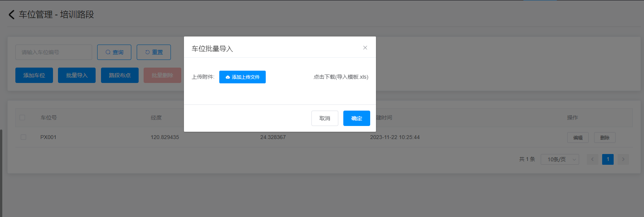The height and width of the screenshot is (217, 644).
Task: Click the cloud upload icon in 添加上传文件
Action: click(x=228, y=77)
